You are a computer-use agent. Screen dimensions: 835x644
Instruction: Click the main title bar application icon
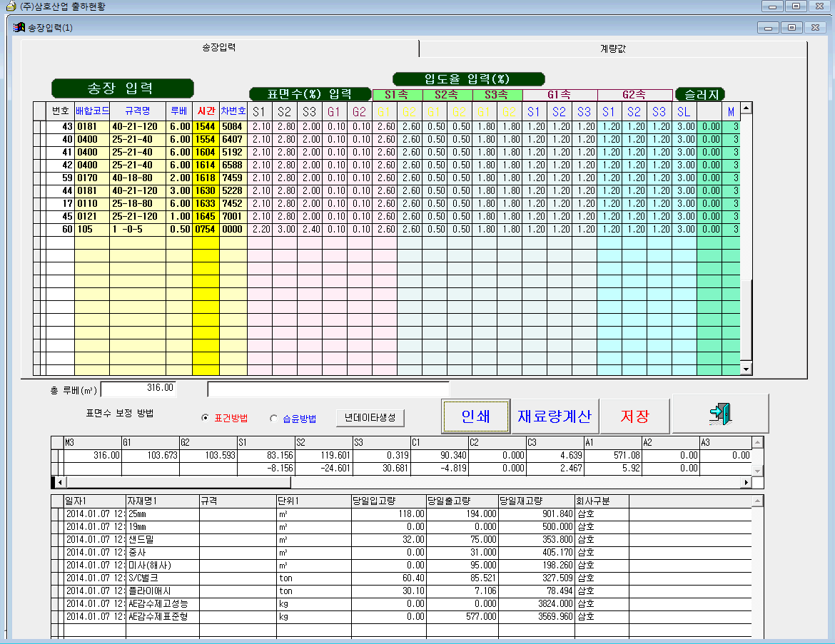click(11, 6)
